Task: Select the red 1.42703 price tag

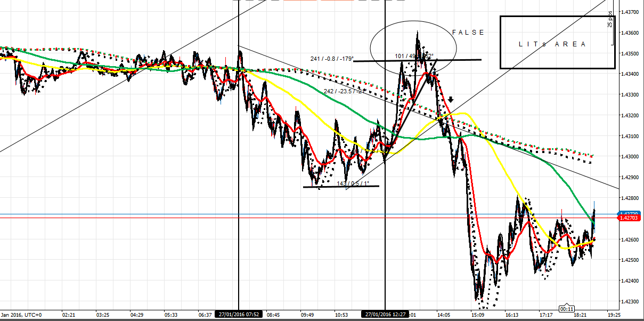Action: point(630,218)
